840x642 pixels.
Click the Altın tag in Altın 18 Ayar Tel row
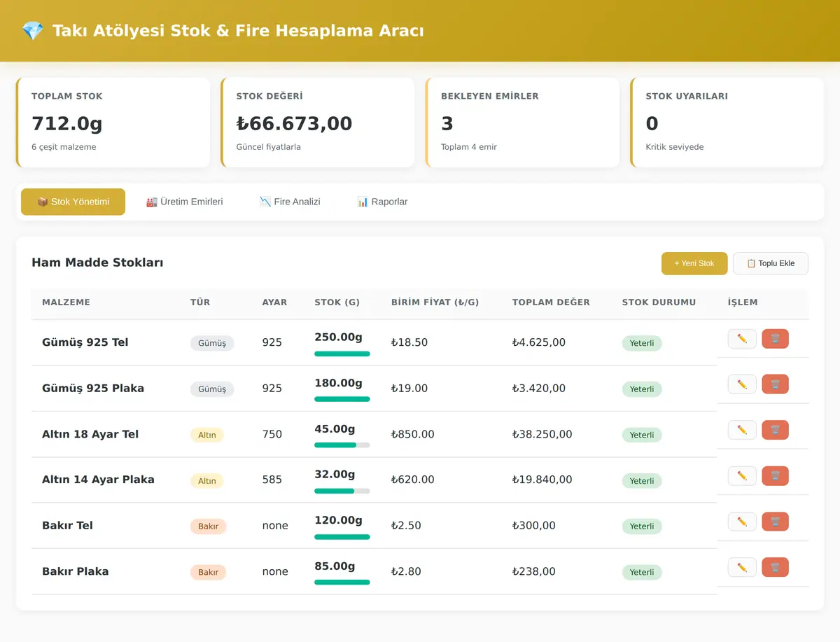coord(206,435)
